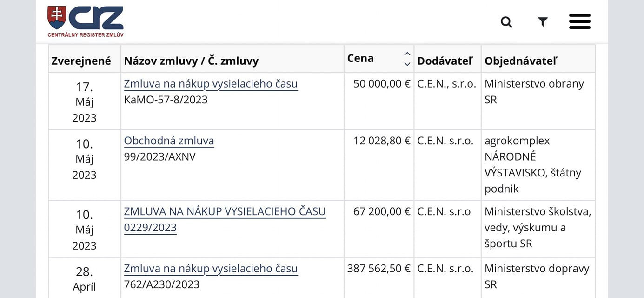Click the 387 562,50 € price cell
644x298 pixels.
point(378,269)
